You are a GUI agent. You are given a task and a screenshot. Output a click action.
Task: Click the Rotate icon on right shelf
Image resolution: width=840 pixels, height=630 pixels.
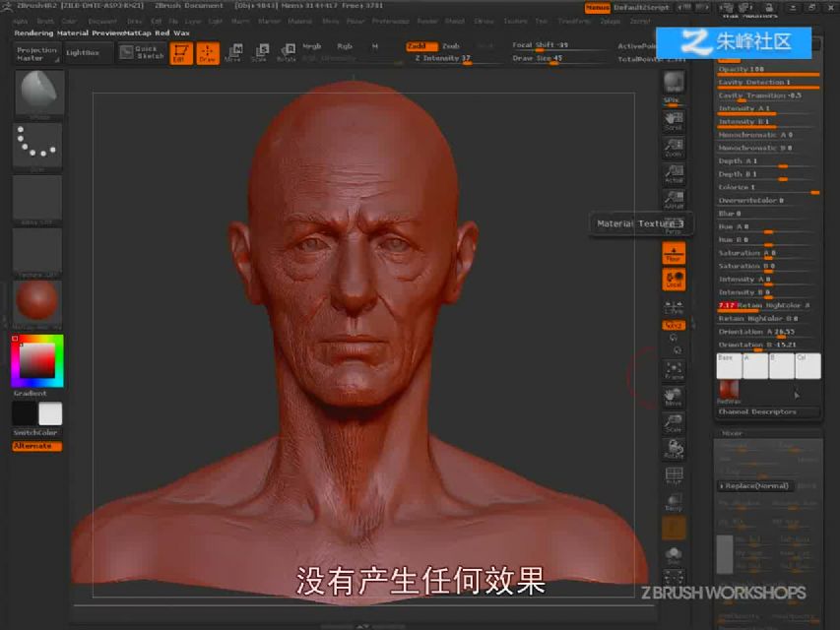674,449
